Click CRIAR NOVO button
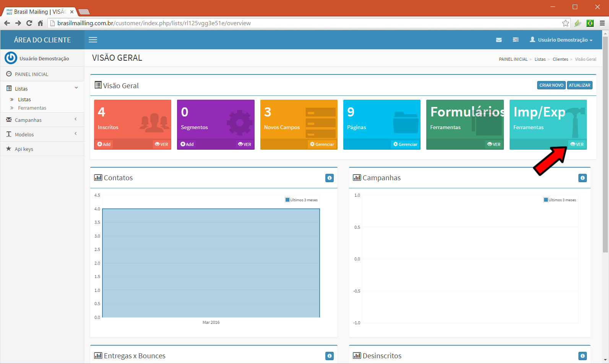The width and height of the screenshot is (609, 364). coord(551,85)
